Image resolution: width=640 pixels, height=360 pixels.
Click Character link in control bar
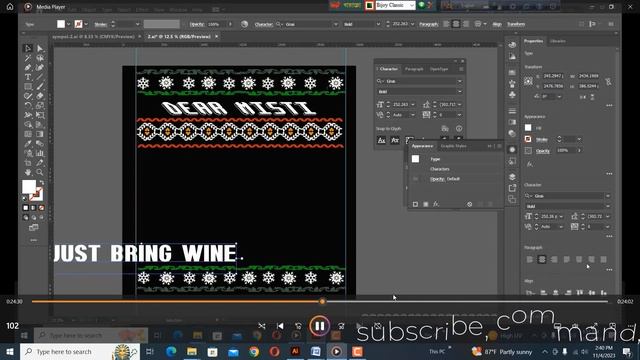tap(263, 24)
